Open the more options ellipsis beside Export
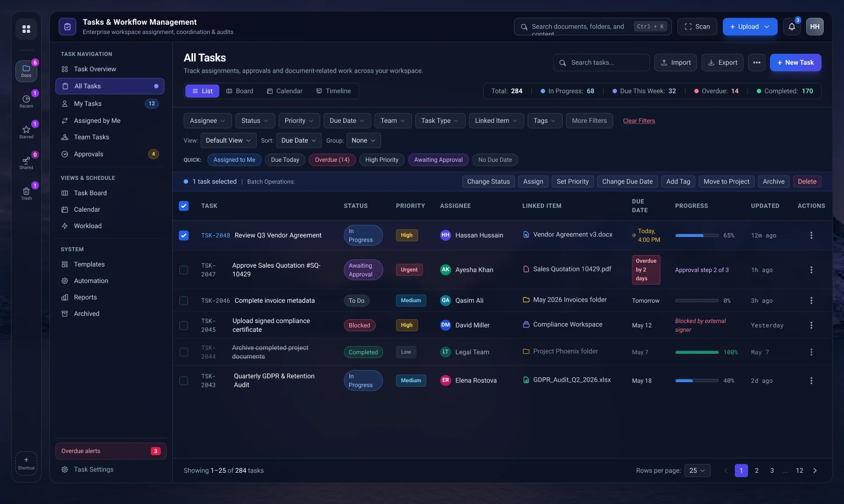 pyautogui.click(x=757, y=63)
